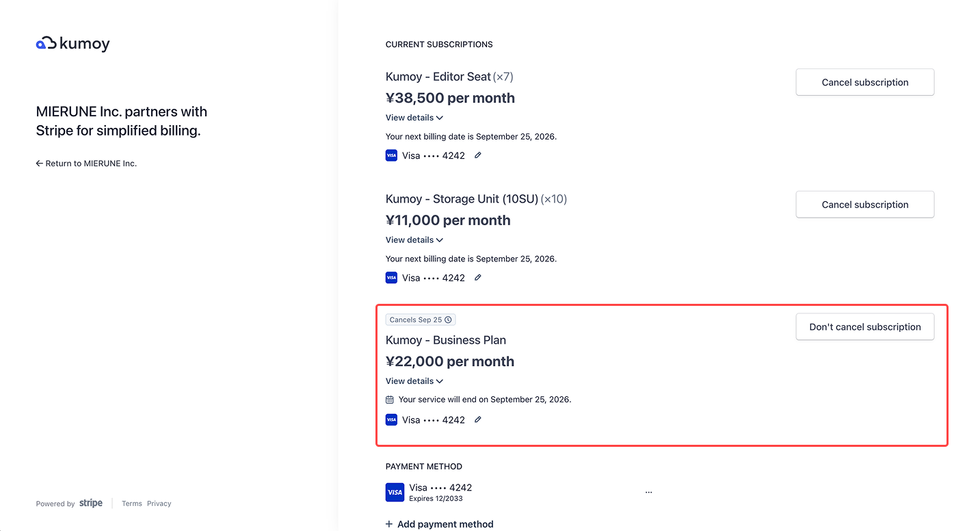This screenshot has height=531, width=980.
Task: Click the calendar icon beside service end date
Action: [x=390, y=400]
